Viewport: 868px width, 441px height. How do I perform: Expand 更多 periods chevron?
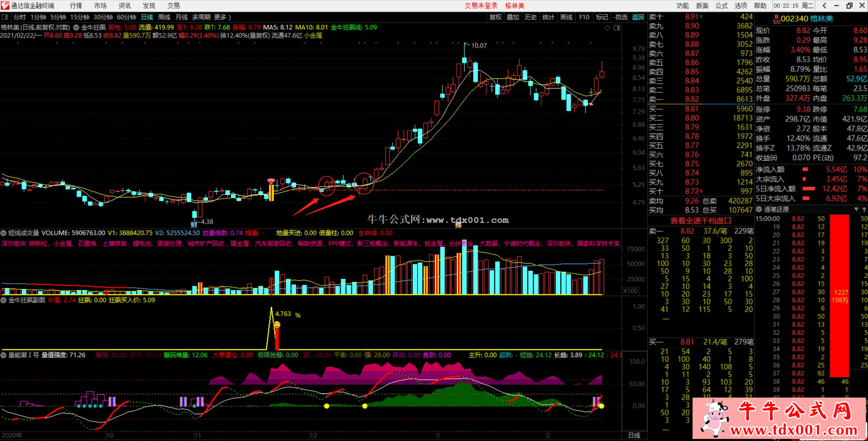[230, 17]
